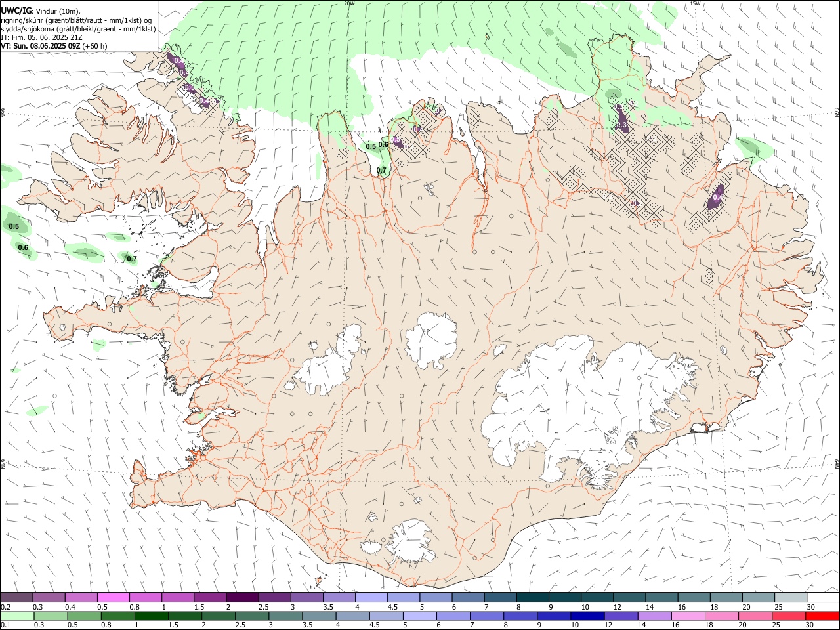This screenshot has width=840, height=630.
Task: Select the upper scale swatch labeled 10
Action: click(x=597, y=597)
